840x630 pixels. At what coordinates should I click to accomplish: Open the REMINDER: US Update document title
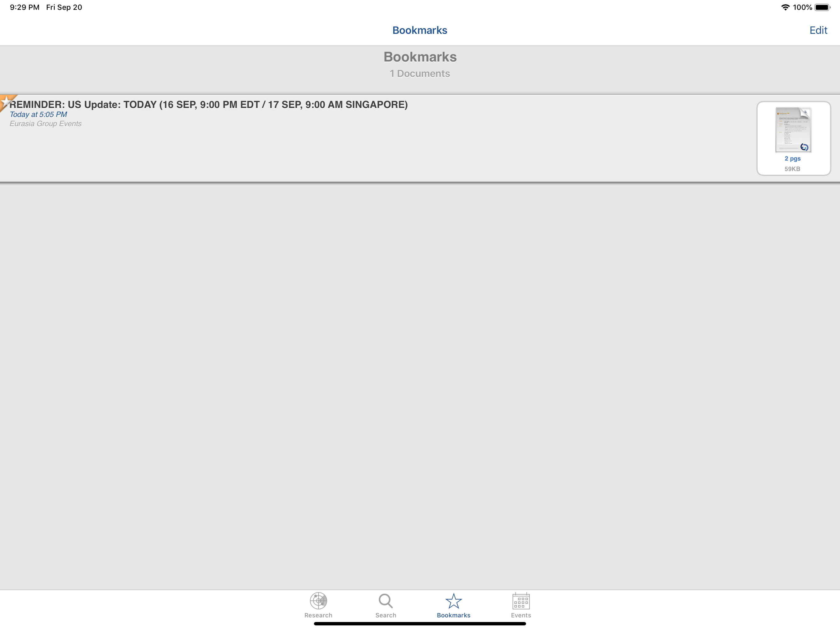[x=208, y=105]
